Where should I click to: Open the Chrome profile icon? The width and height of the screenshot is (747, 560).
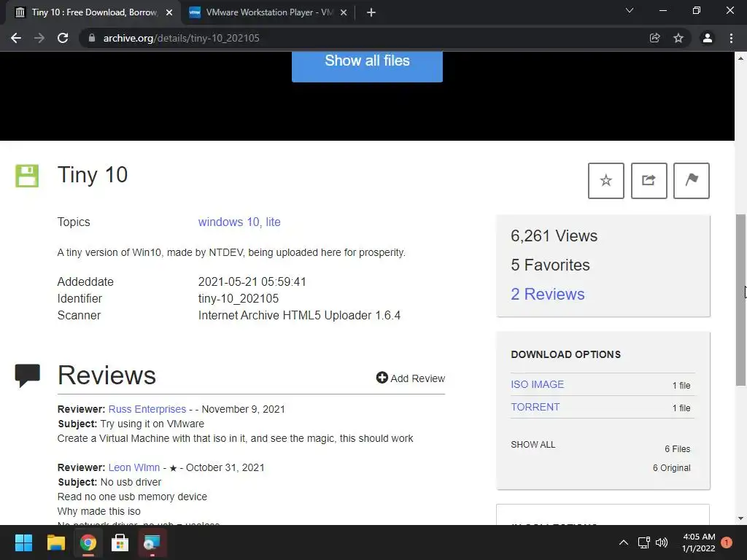pyautogui.click(x=708, y=38)
